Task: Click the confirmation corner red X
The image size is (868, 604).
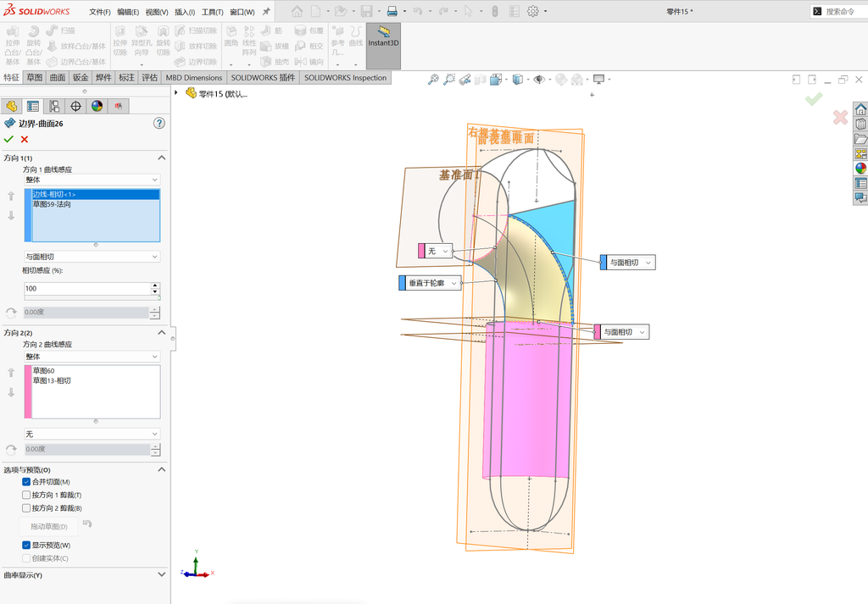Action: pos(840,117)
